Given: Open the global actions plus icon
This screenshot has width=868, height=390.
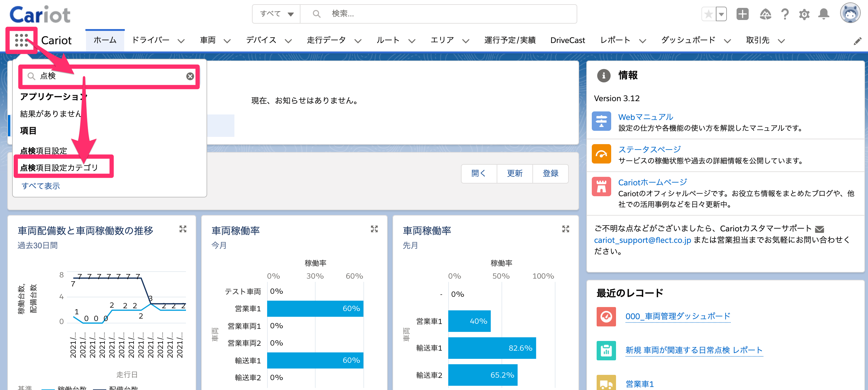Looking at the screenshot, I should pos(743,14).
